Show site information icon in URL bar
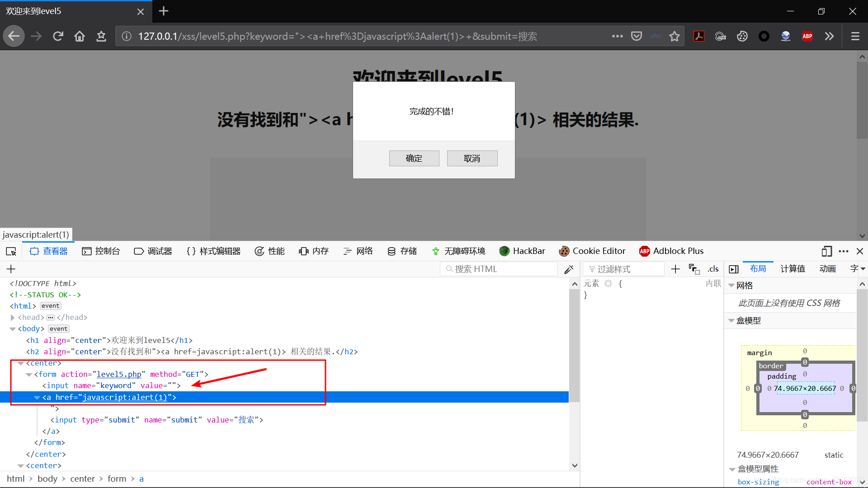This screenshot has height=488, width=868. (127, 36)
